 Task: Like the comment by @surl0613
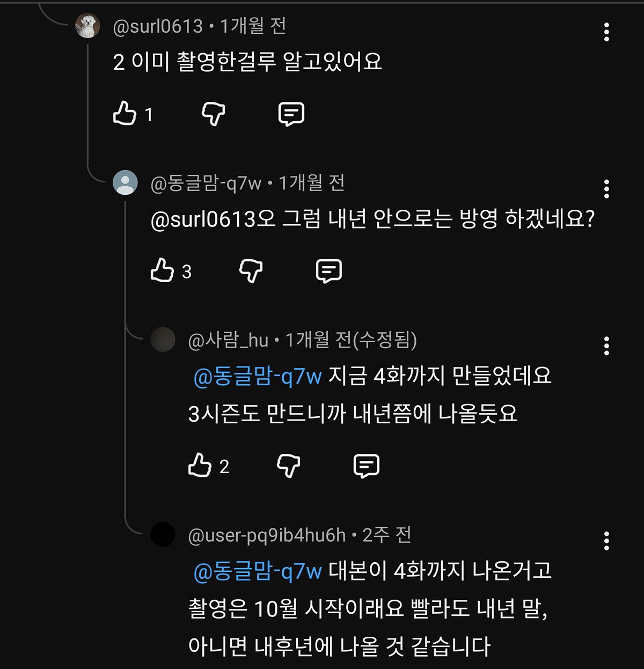pos(125,114)
